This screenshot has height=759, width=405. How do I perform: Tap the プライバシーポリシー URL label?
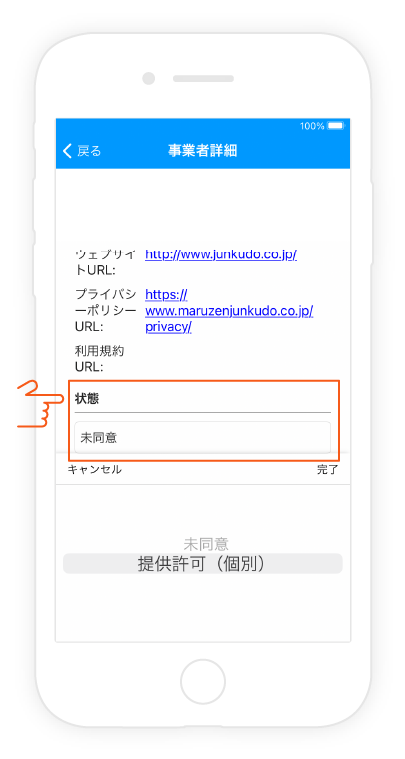coord(106,310)
